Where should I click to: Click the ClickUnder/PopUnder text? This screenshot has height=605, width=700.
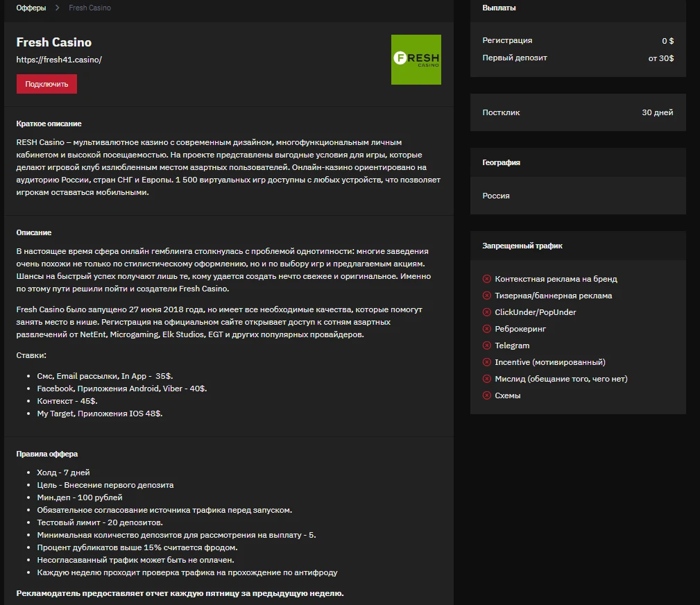pyautogui.click(x=536, y=312)
